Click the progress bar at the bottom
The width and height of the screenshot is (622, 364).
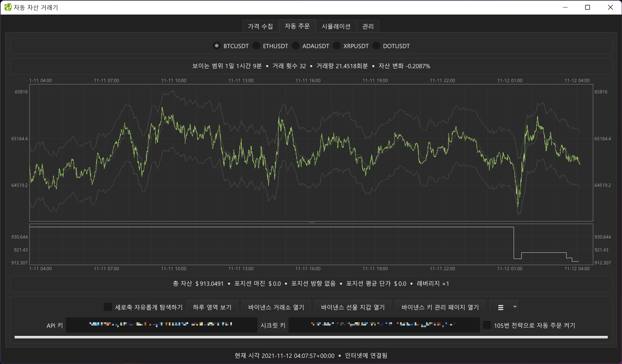(311, 337)
